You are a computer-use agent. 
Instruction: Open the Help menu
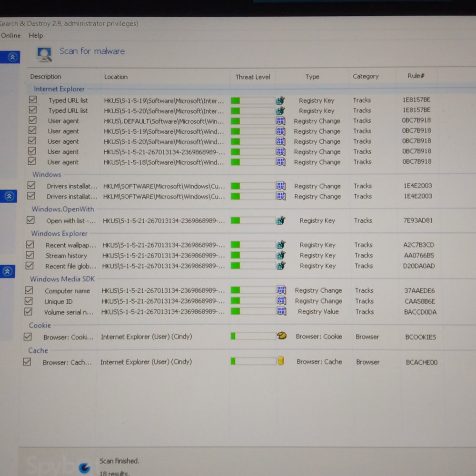pos(36,35)
